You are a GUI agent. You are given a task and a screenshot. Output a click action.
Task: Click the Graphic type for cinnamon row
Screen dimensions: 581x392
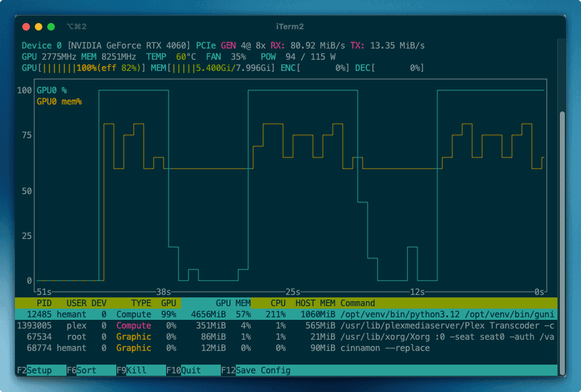[134, 348]
